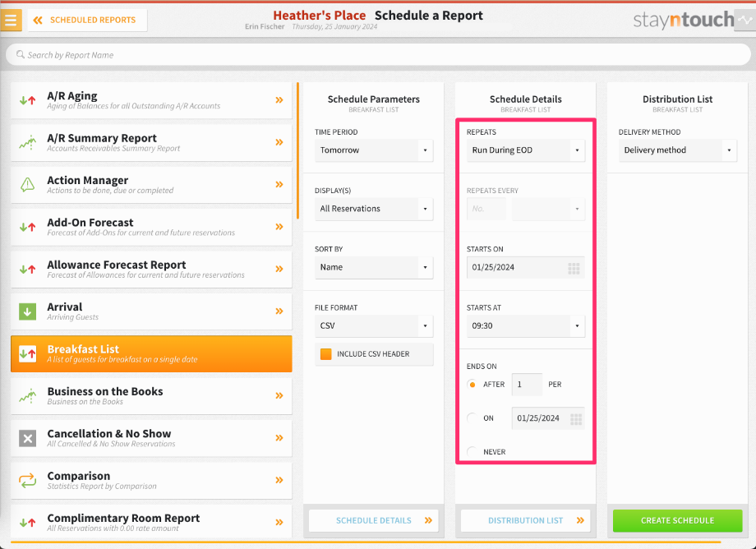Screen dimensions: 756x549
Task: Open the Starts At dropdown showing 09:30
Action: click(526, 326)
